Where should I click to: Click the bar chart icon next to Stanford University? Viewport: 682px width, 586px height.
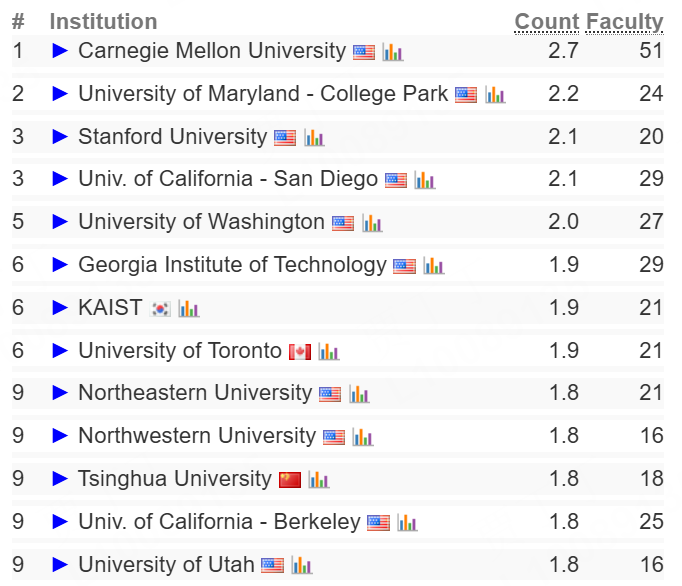pyautogui.click(x=314, y=138)
